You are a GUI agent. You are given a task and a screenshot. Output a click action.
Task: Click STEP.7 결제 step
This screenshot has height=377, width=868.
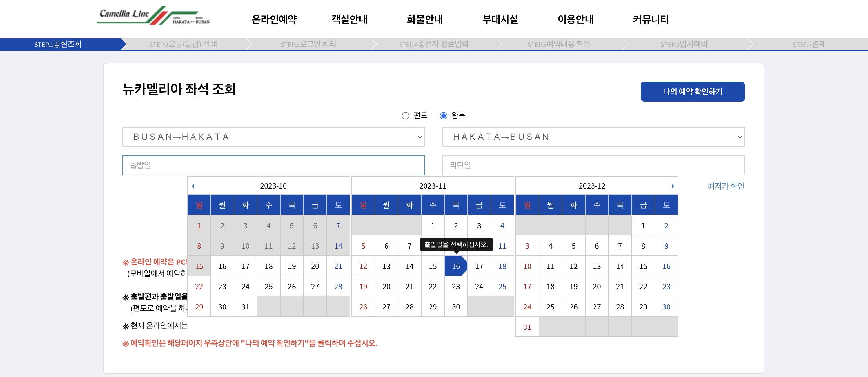pyautogui.click(x=809, y=44)
